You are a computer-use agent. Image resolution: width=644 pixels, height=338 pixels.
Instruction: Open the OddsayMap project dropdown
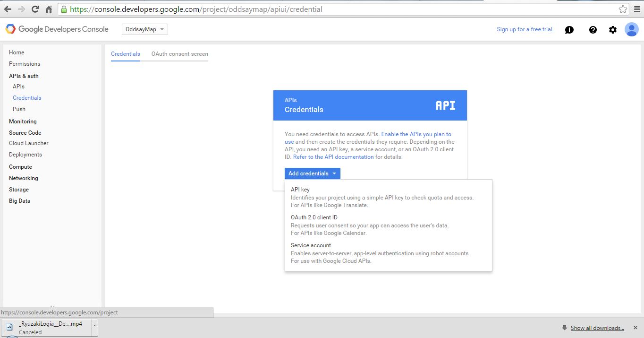point(144,29)
